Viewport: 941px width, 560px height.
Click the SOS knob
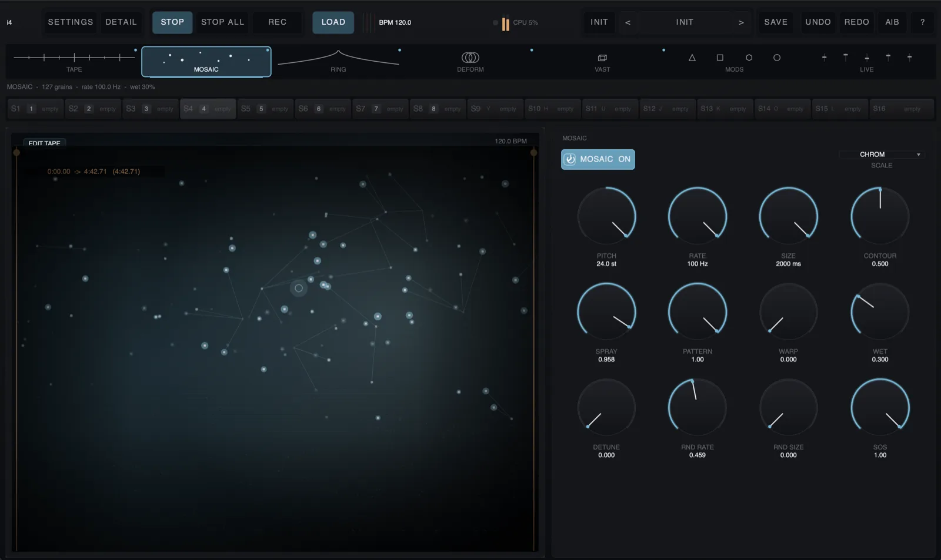(880, 407)
